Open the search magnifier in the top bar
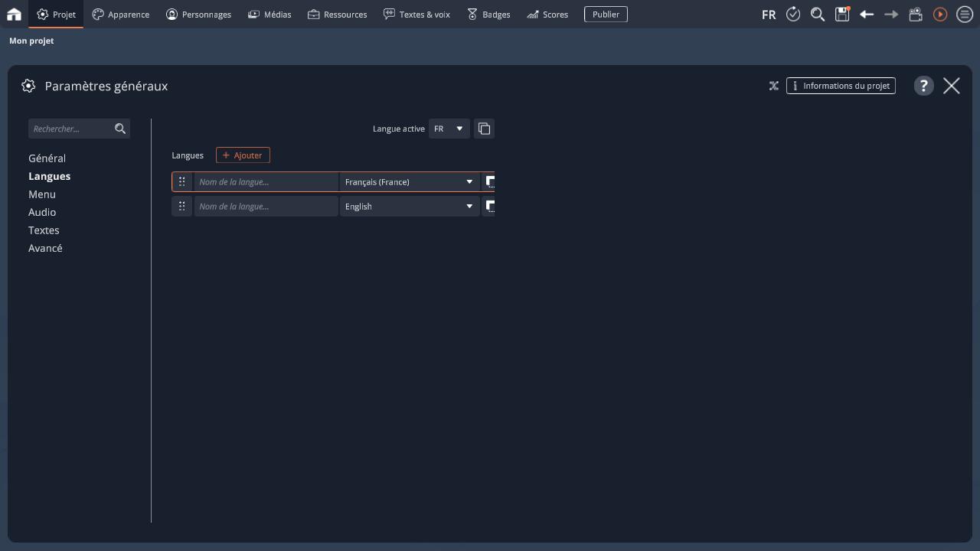 [x=818, y=14]
